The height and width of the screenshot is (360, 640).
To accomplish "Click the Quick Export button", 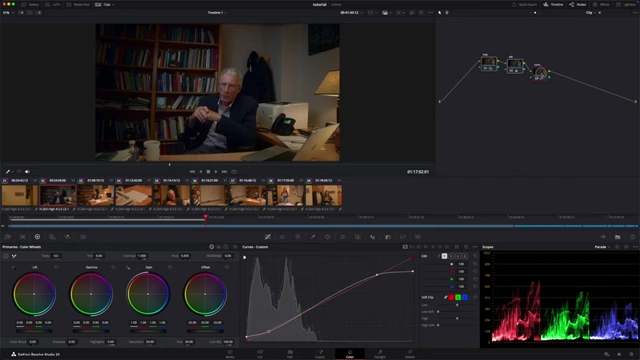I will point(524,4).
